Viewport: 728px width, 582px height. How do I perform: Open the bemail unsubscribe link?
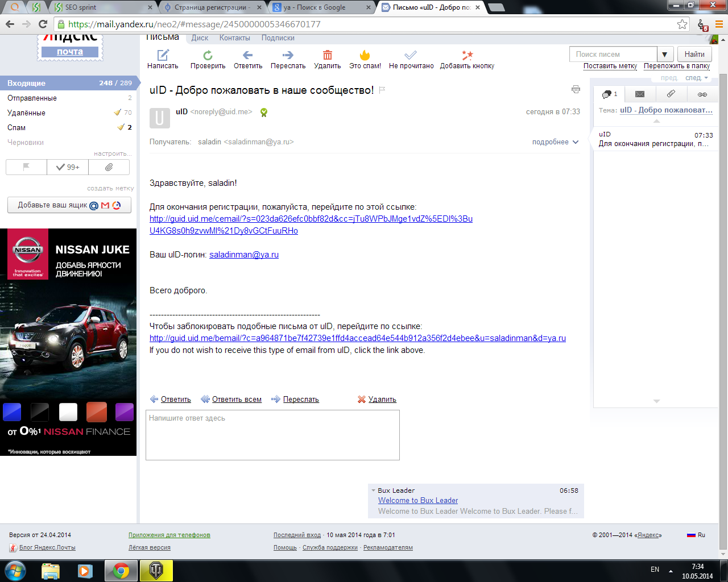[x=358, y=338]
